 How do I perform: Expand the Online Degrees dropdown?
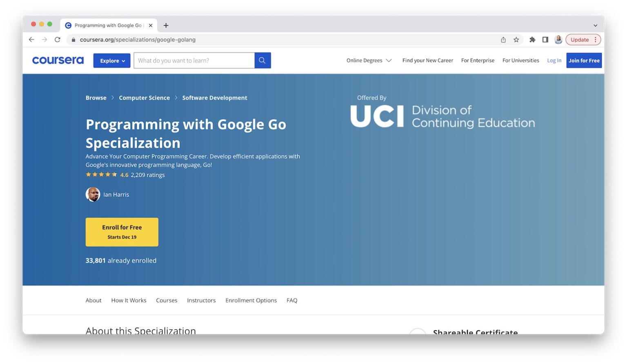tap(369, 60)
